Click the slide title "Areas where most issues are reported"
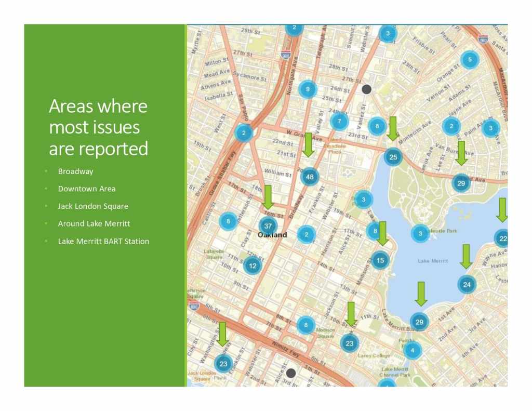Viewport: 532px width, 411px height. tap(98, 127)
